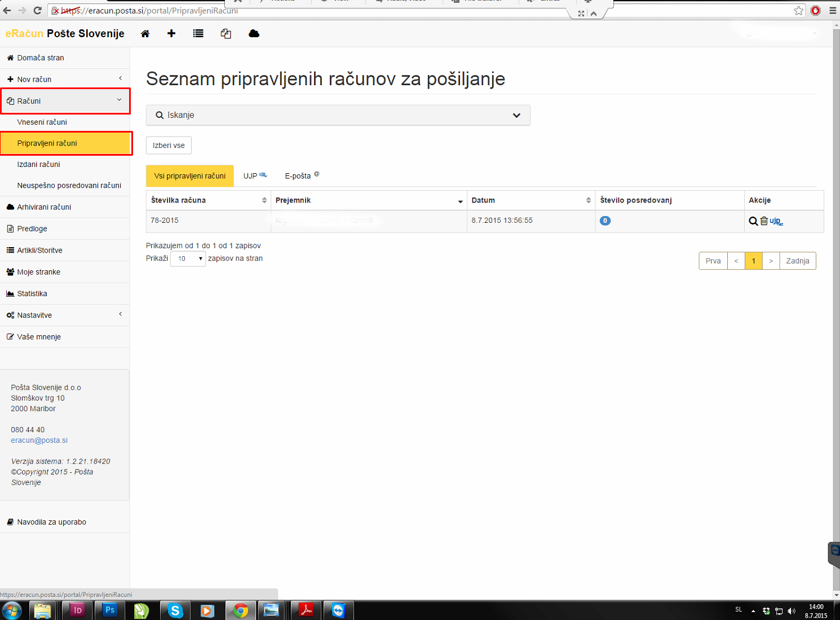This screenshot has width=840, height=620.
Task: Open Predloge in sidebar
Action: click(65, 228)
